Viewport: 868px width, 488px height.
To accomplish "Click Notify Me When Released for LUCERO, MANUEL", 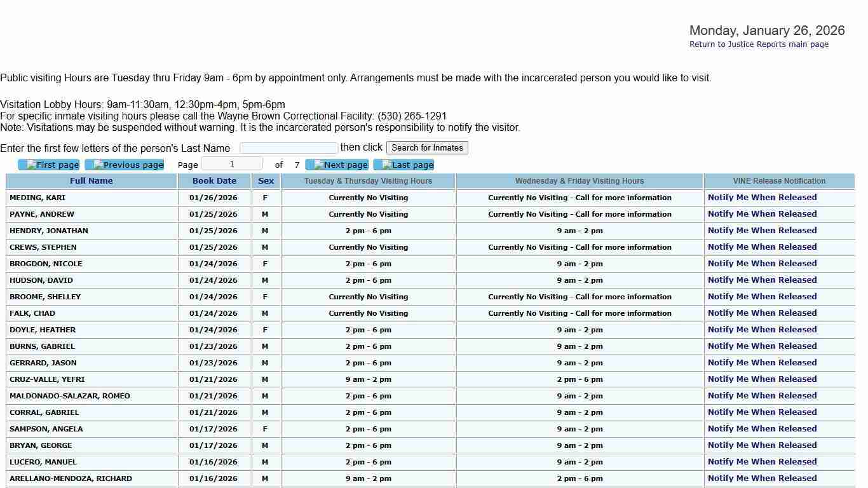I will (x=762, y=462).
